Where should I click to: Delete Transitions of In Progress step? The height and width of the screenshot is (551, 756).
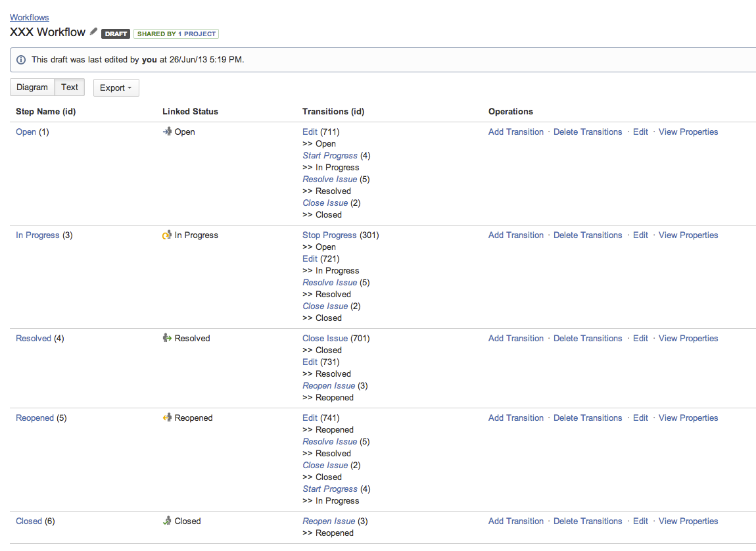[588, 235]
